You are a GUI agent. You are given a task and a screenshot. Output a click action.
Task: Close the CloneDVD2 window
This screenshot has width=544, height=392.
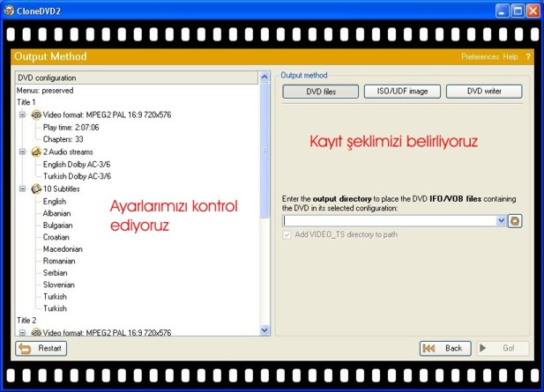click(x=533, y=11)
